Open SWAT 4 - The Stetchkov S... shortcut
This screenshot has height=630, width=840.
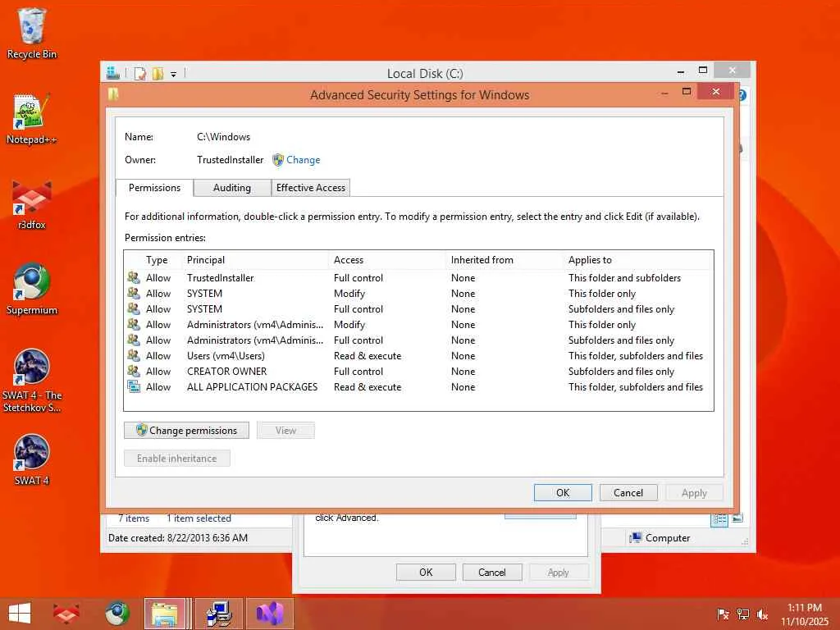point(32,381)
